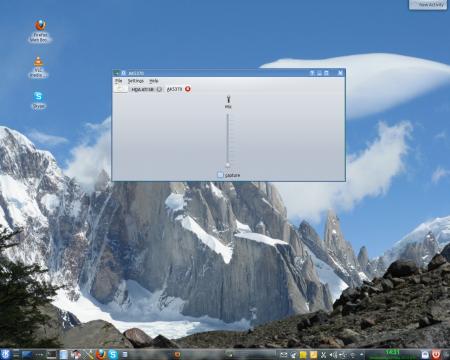Click the volume speaker tray icon
The height and width of the screenshot is (360, 450).
pyautogui.click(x=333, y=355)
